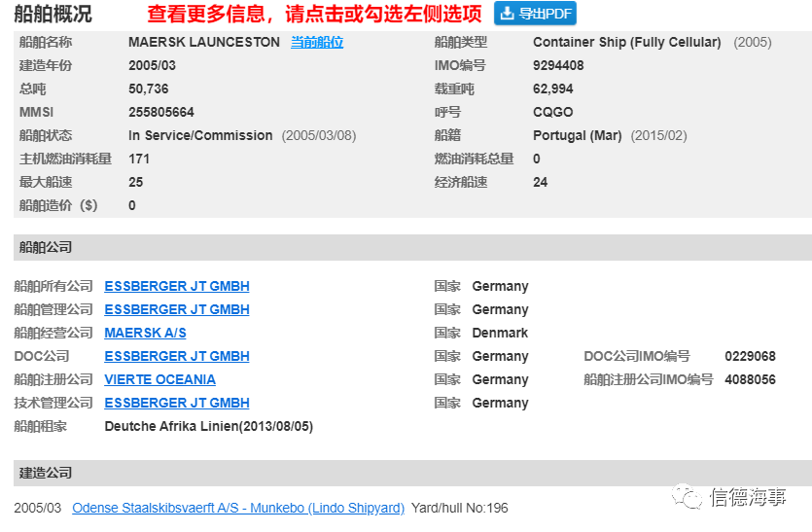The height and width of the screenshot is (532, 812).
Task: Select the MMSI value 255805664
Action: pos(161,112)
